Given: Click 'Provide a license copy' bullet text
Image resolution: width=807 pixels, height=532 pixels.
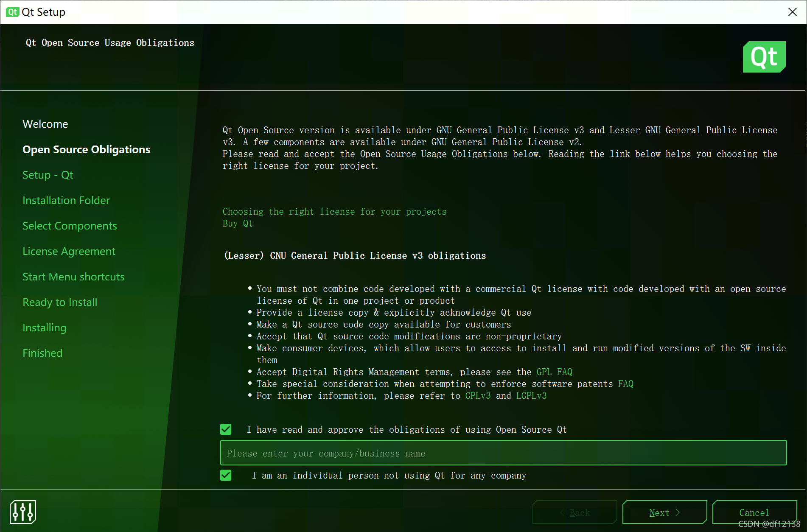Looking at the screenshot, I should click(394, 312).
